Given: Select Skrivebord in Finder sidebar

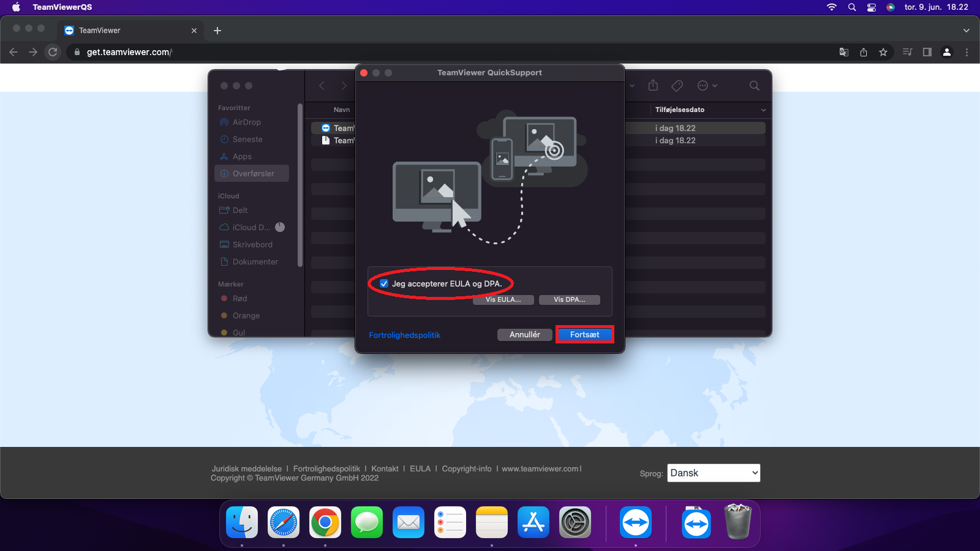Looking at the screenshot, I should 252,245.
